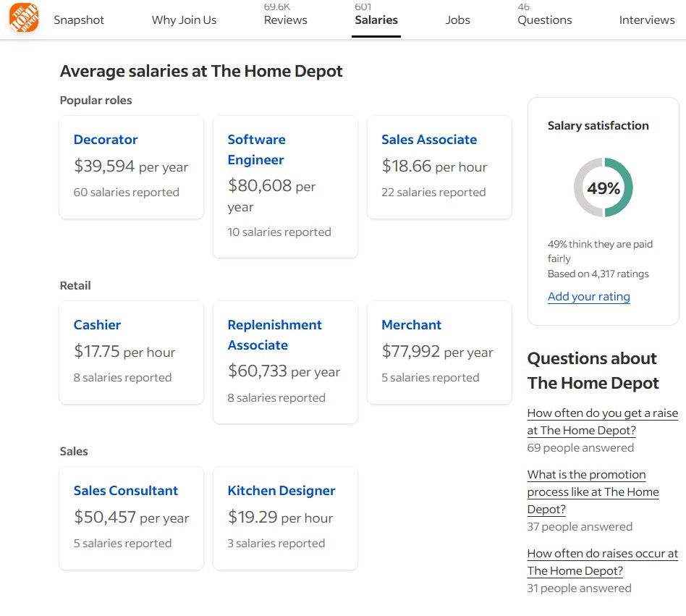The height and width of the screenshot is (616, 686).
Task: Open Replenishment Associate salary link
Action: tap(274, 335)
